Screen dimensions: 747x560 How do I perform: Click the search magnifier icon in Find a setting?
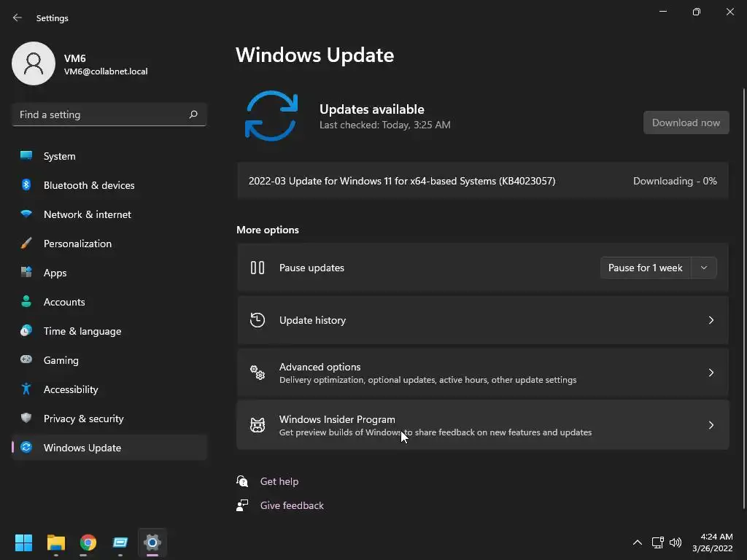point(193,114)
